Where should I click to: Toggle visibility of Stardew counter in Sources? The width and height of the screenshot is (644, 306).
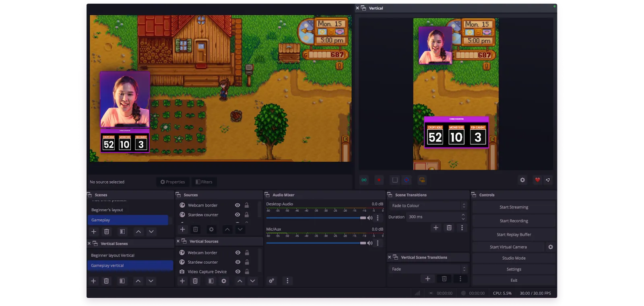237,215
